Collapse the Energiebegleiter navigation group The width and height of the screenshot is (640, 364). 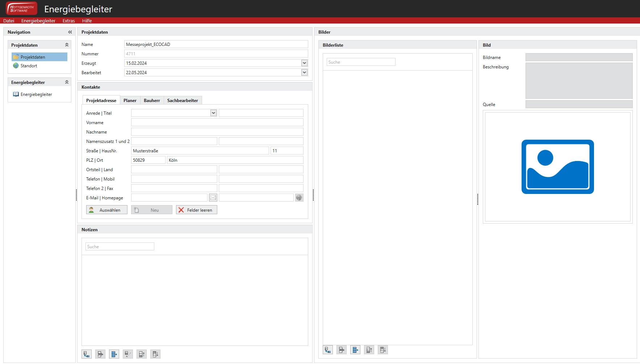[x=67, y=82]
